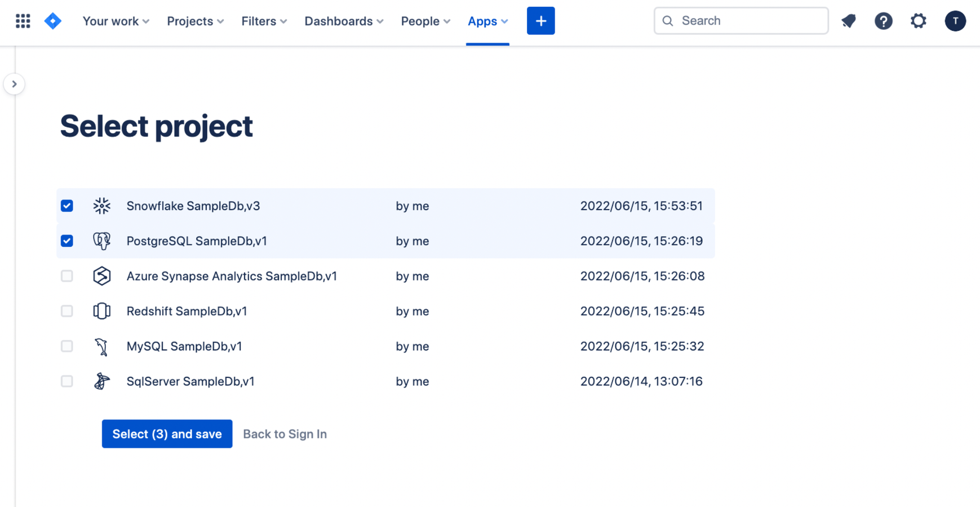Check the MySQL SampleDb,v1 checkbox
The image size is (980, 507).
[67, 346]
